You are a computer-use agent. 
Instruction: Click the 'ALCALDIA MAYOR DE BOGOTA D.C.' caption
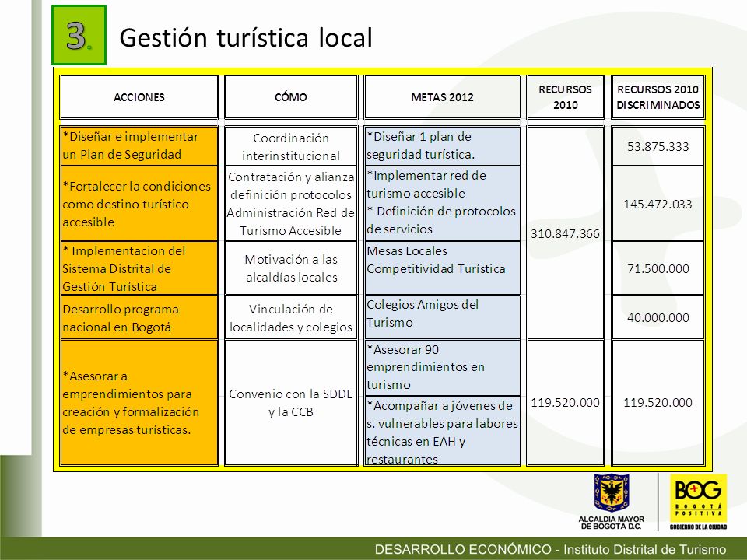612,523
